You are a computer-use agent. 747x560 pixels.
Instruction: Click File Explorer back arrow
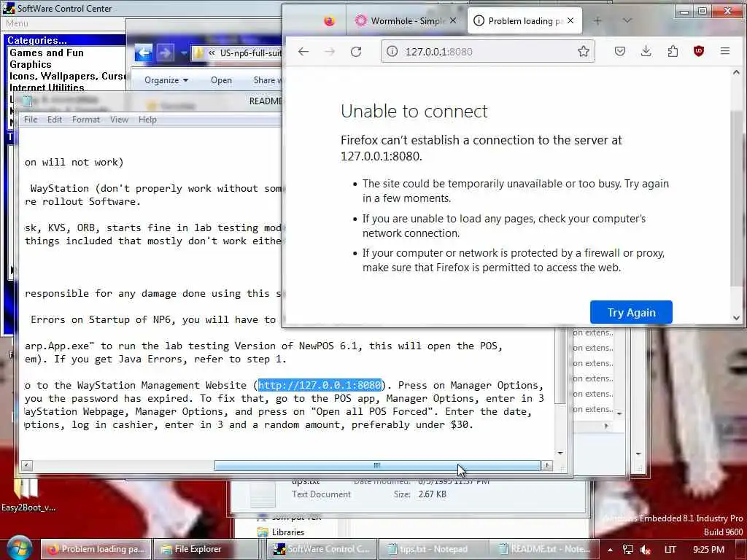[x=144, y=52]
